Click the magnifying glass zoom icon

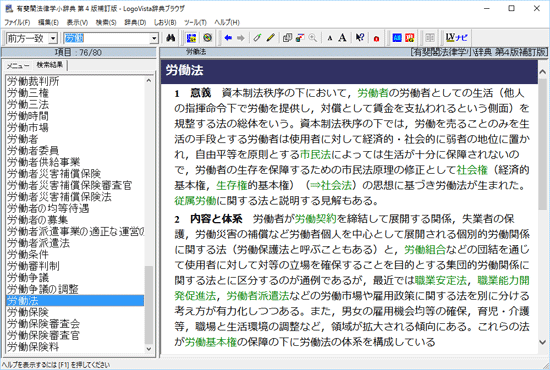[313, 38]
